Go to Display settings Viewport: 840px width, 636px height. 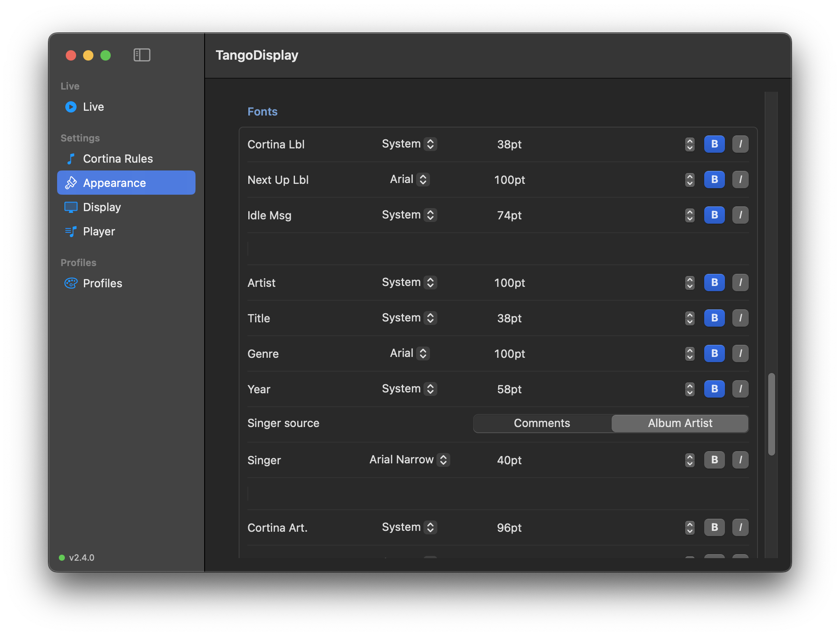point(126,207)
